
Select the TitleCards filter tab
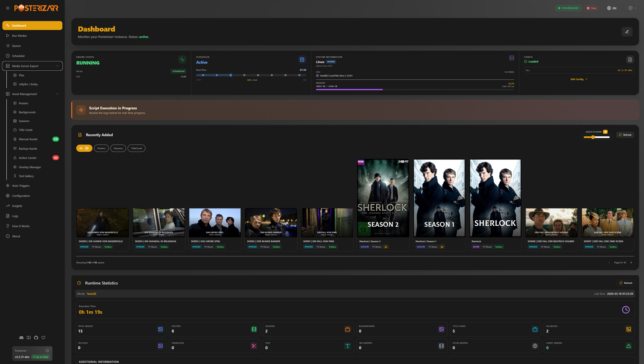coord(136,148)
